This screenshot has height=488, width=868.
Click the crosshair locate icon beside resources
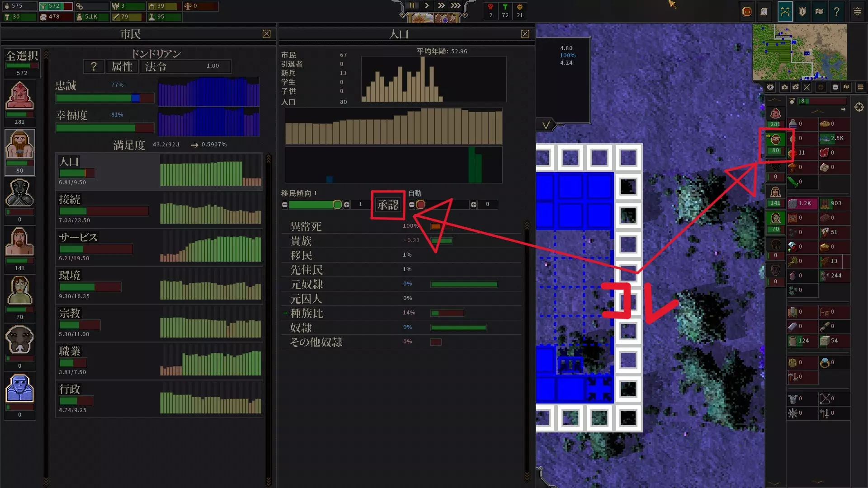pos(859,107)
